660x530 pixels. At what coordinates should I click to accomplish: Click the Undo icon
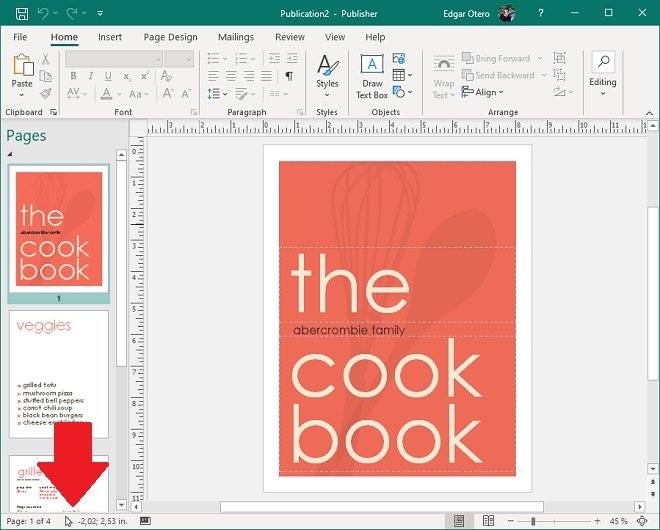[x=43, y=13]
